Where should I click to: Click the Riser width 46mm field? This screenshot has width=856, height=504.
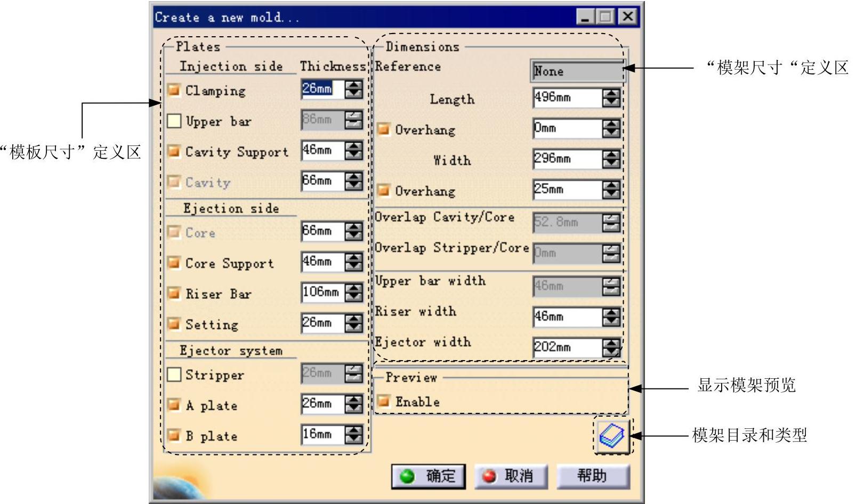(x=568, y=317)
